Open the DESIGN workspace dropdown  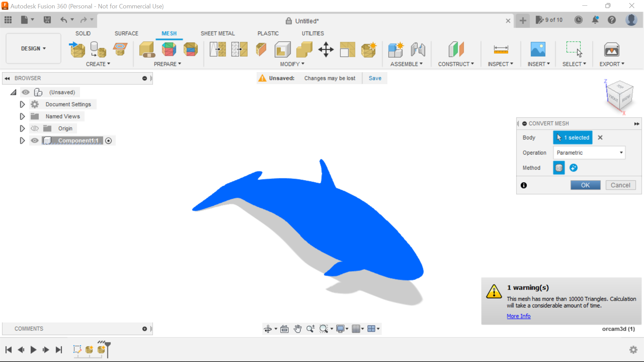33,48
